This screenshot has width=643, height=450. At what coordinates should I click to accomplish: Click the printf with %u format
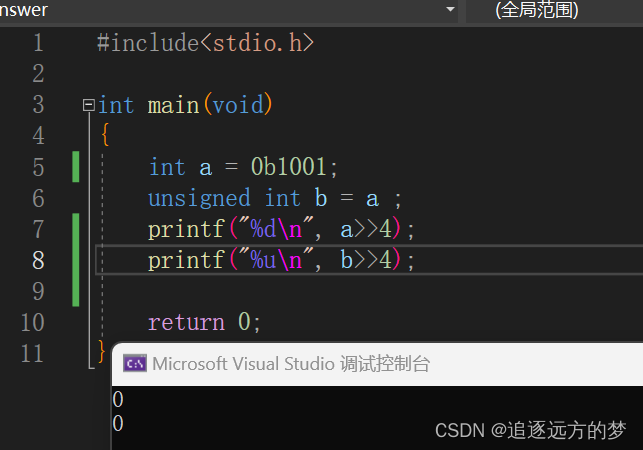coord(281,260)
